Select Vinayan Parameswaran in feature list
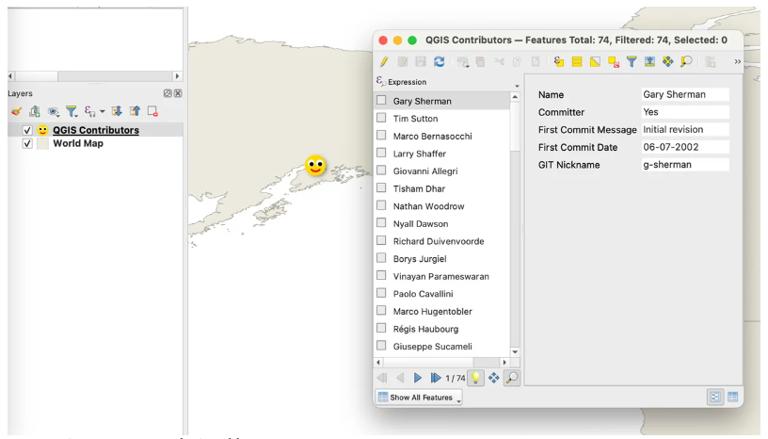This screenshot has height=439, width=768. click(441, 276)
